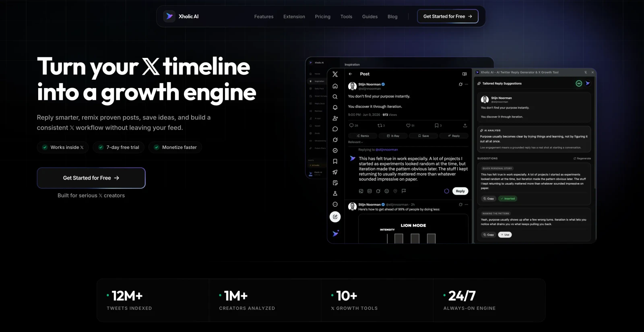Viewport: 644px width, 332px height.
Task: Open the chat bubble icon in the X sidebar
Action: tap(335, 129)
